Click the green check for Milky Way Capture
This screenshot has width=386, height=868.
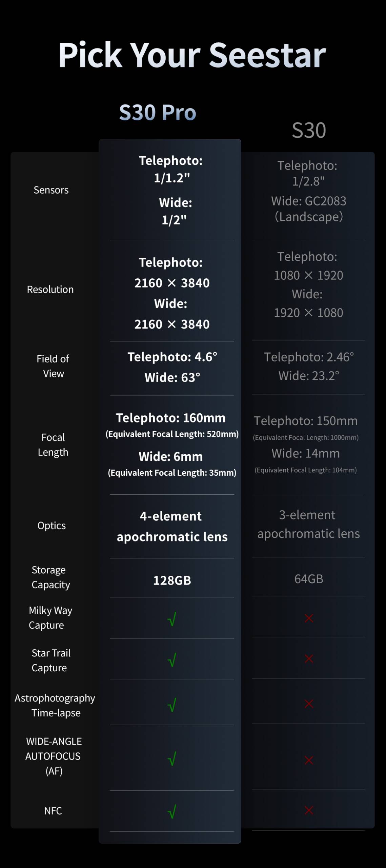pos(172,619)
